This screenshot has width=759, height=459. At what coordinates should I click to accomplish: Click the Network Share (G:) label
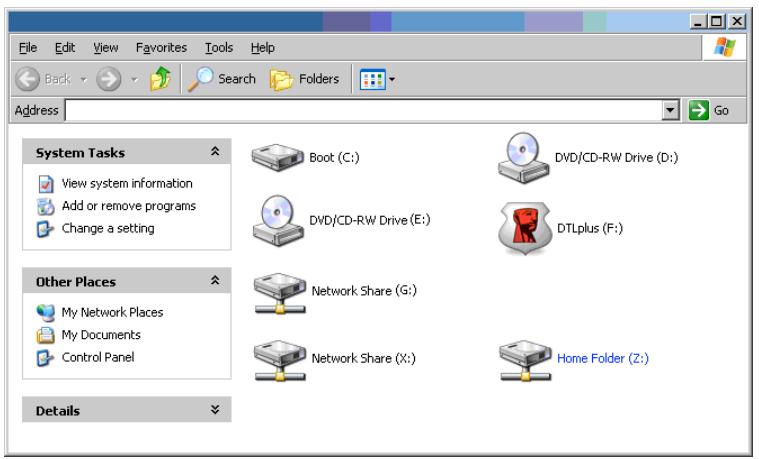coord(364,291)
